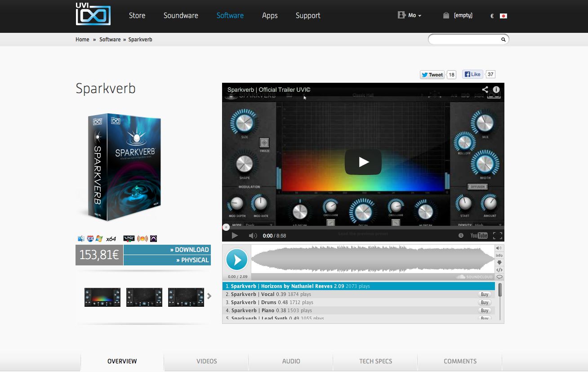Click the empty cart link
588x372 pixels.
pos(463,15)
